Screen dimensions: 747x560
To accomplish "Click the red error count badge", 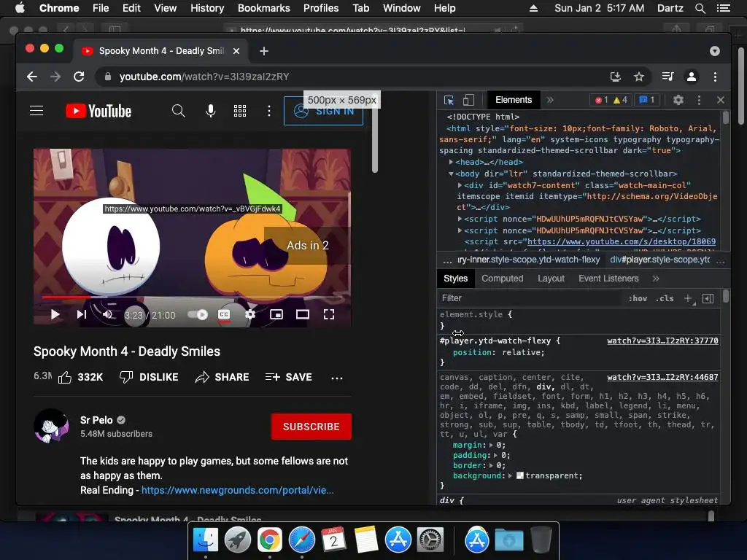I will click(602, 100).
